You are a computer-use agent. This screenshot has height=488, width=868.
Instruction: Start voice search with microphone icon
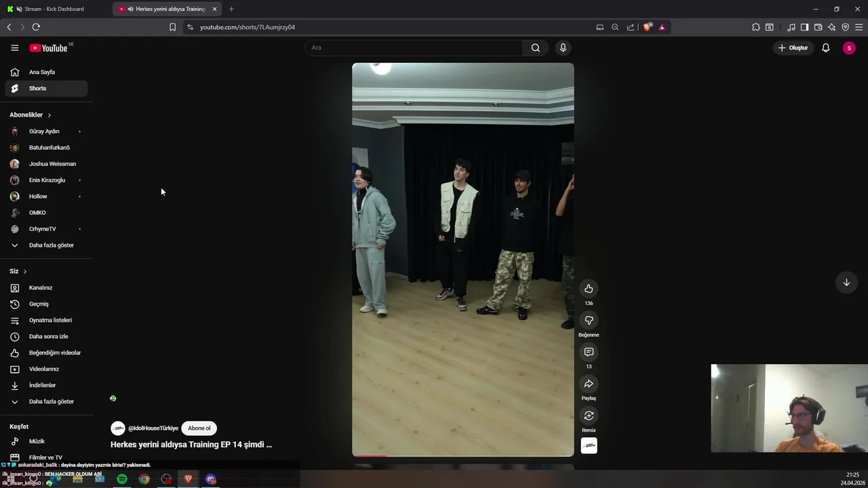pyautogui.click(x=563, y=47)
